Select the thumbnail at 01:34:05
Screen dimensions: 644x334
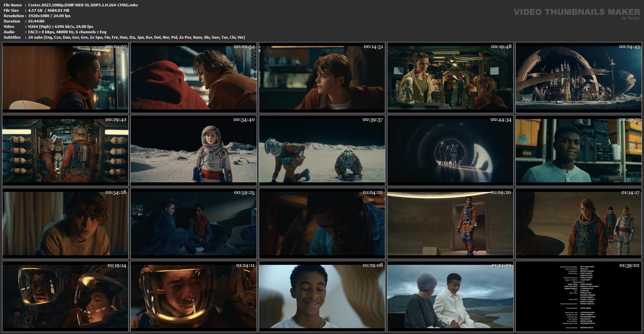click(x=450, y=296)
